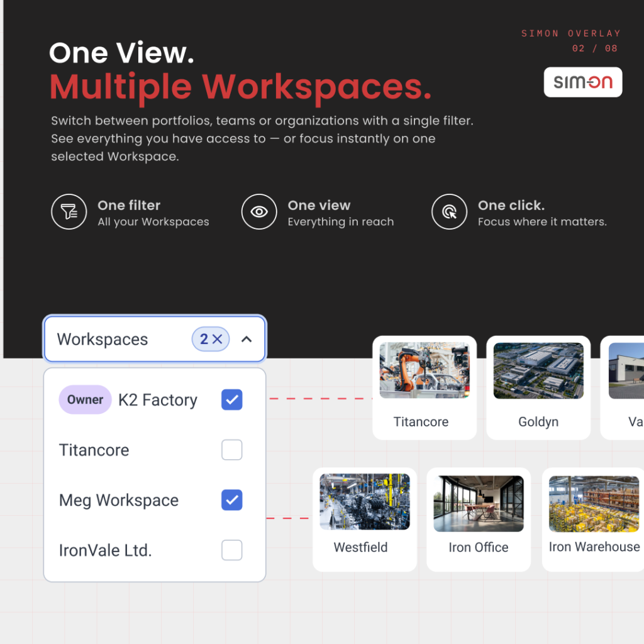This screenshot has height=644, width=644.
Task: Click the eye icon beside One view
Action: (x=259, y=212)
